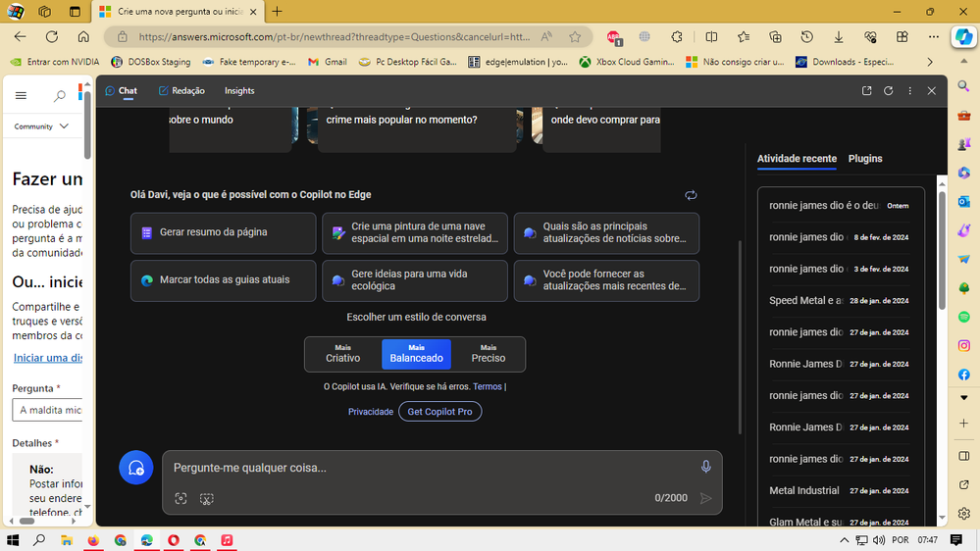
Task: Open the Termos link
Action: 487,386
